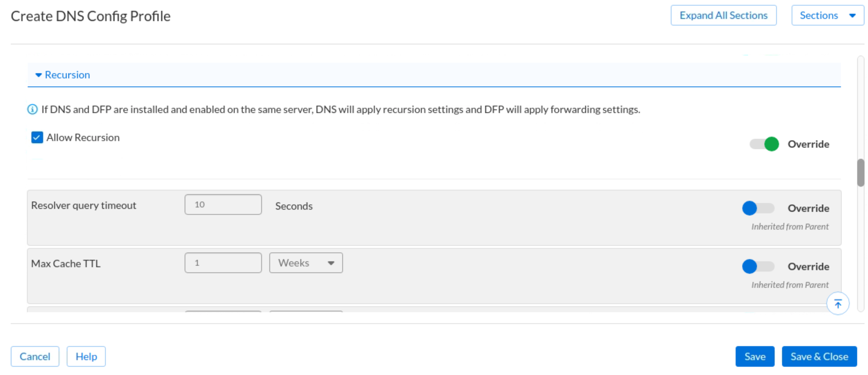Click the Cancel link
The image size is (868, 375).
35,356
